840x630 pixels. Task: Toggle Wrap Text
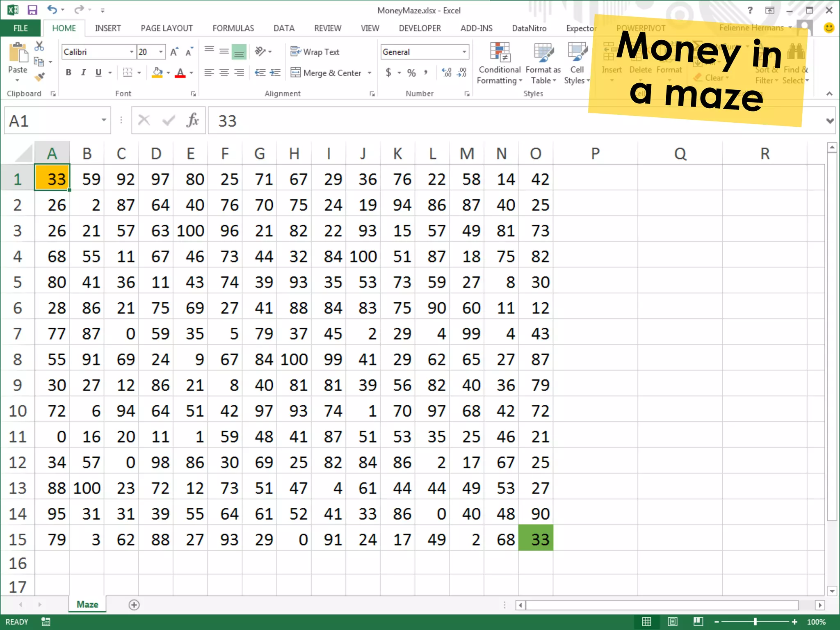(x=315, y=52)
